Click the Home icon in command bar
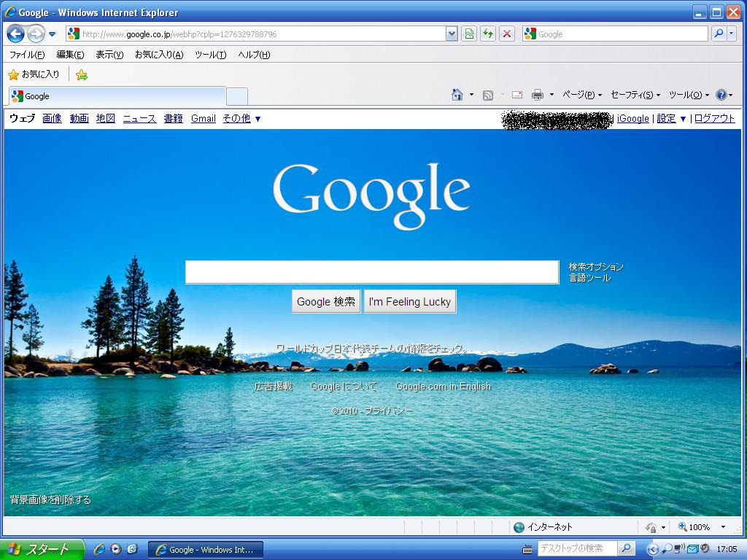 coord(457,95)
